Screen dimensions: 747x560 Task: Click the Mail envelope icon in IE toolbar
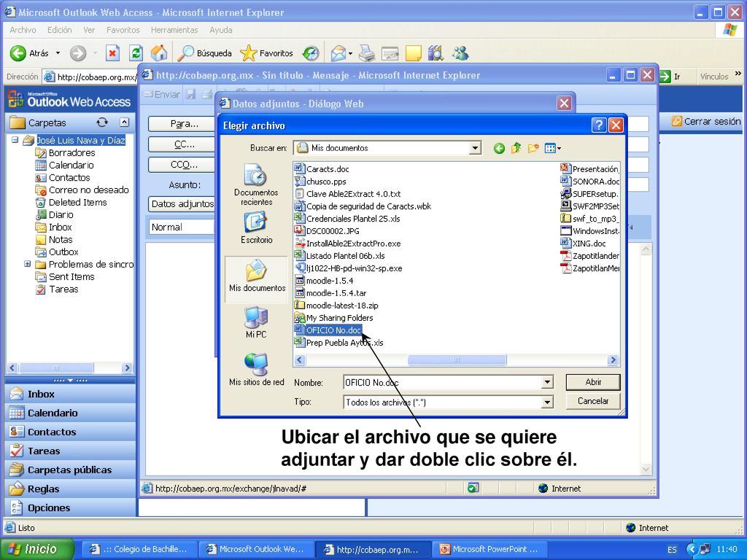(x=338, y=52)
